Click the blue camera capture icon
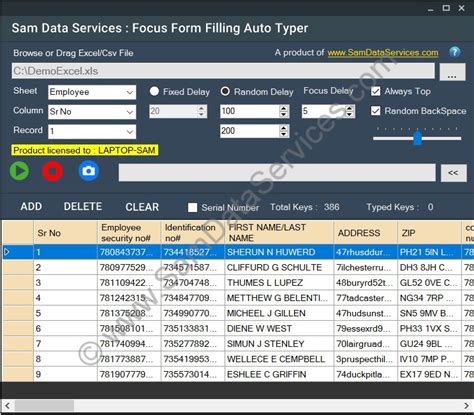The width and height of the screenshot is (474, 415). pyautogui.click(x=88, y=171)
